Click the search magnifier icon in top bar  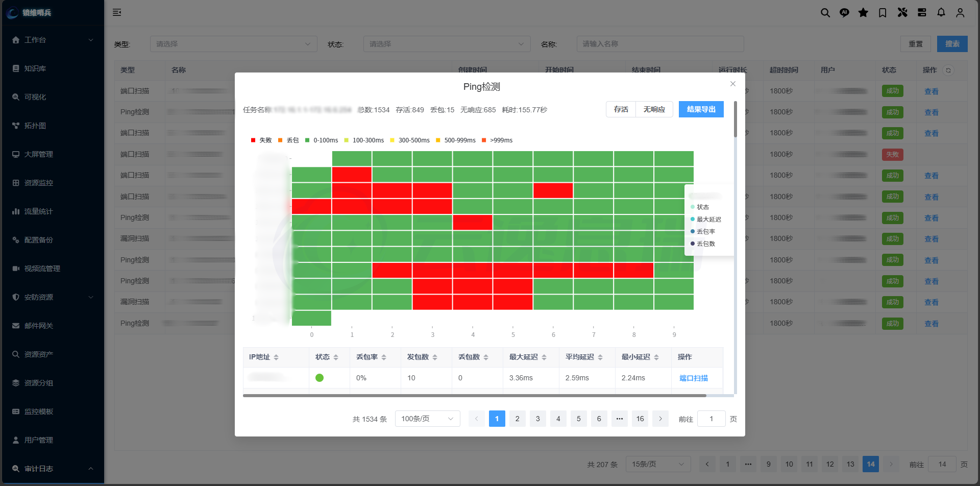825,13
